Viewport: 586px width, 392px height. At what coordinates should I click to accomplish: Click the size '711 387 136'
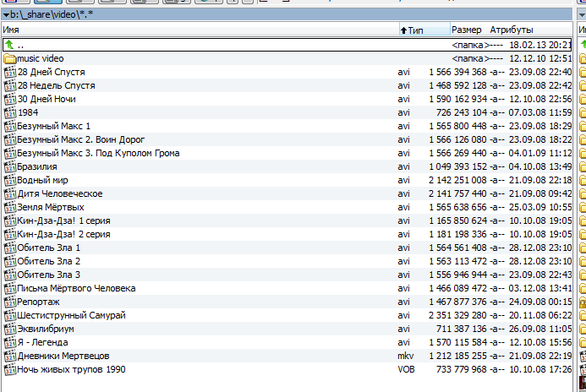462,329
